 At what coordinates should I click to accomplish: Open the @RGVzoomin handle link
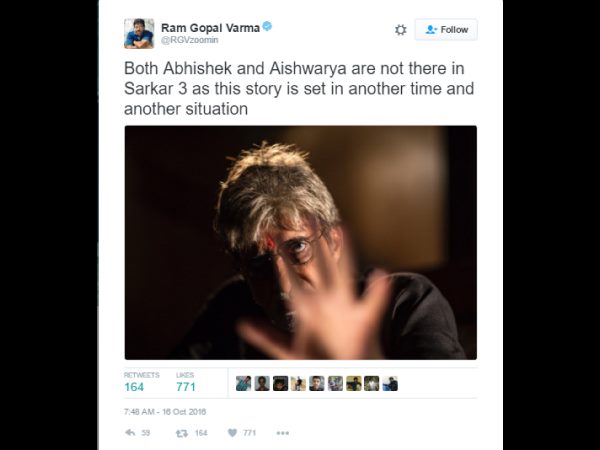coord(190,40)
